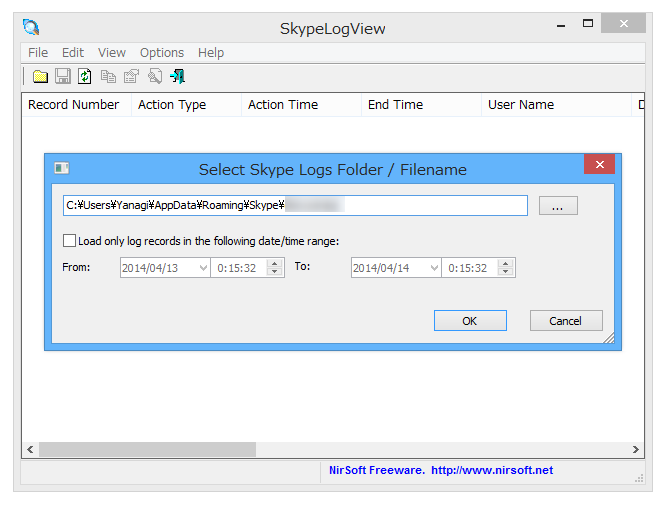Click the Cancel button
Viewport: 670px width, 511px height.
click(566, 321)
